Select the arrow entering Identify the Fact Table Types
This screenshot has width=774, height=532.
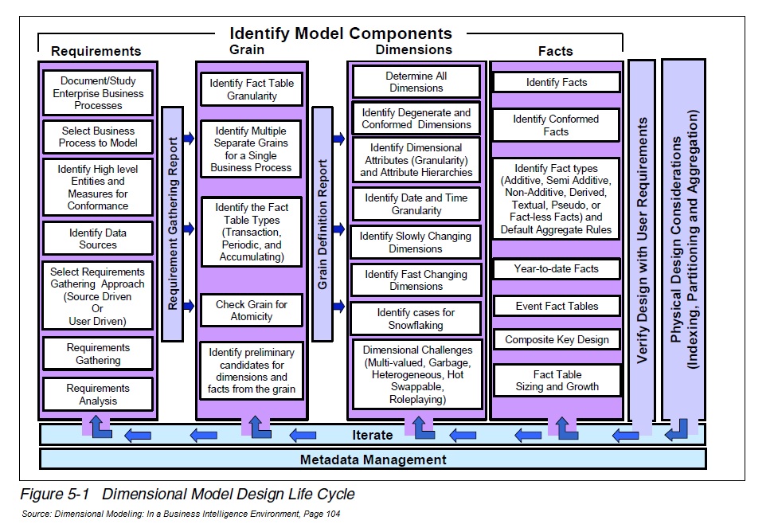(x=189, y=229)
